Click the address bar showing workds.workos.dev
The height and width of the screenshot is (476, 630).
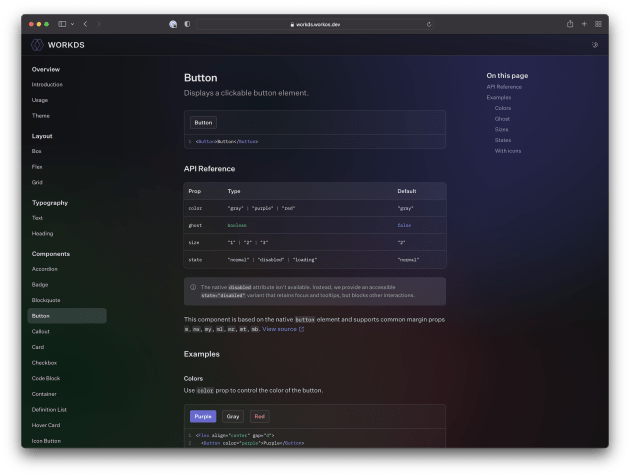coord(315,25)
